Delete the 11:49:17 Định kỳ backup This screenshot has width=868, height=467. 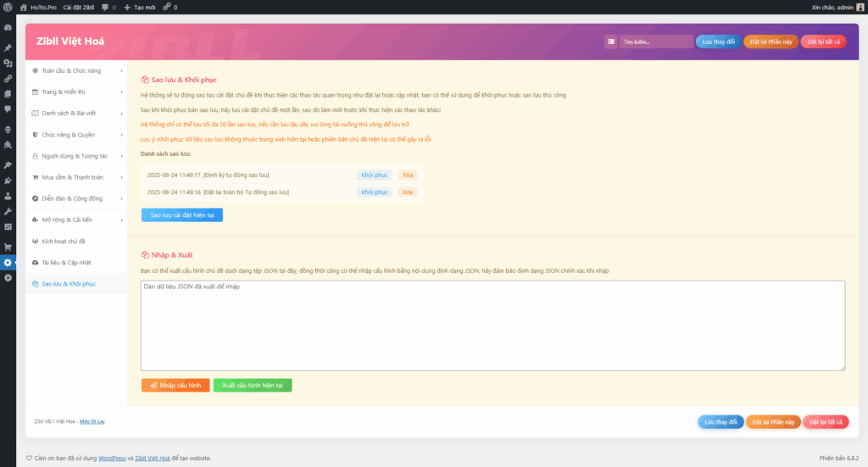408,175
